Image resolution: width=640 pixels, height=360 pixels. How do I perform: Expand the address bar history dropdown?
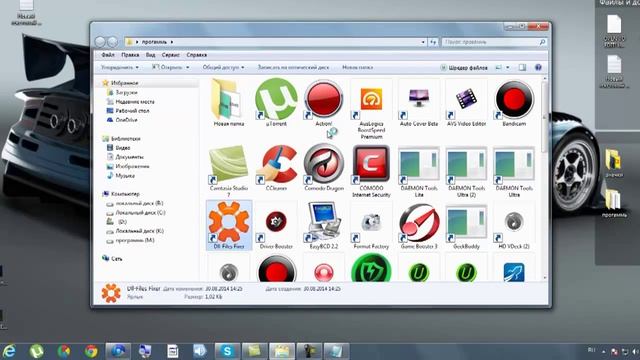tap(423, 42)
